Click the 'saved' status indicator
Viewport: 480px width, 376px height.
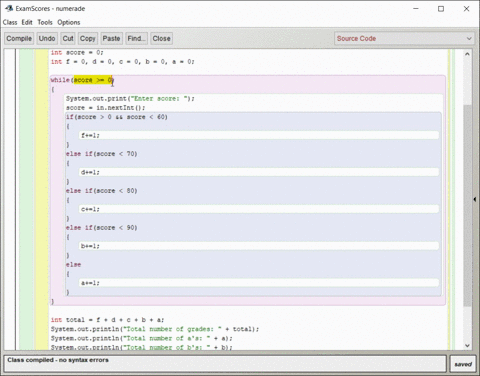(x=463, y=364)
